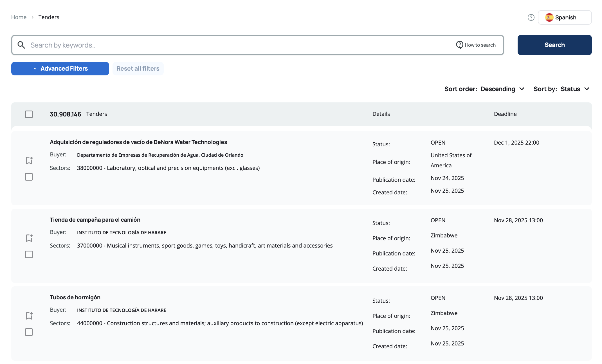This screenshot has height=364, width=602.
Task: Bookmark the DeNora Water Technologies tender
Action: (x=29, y=160)
